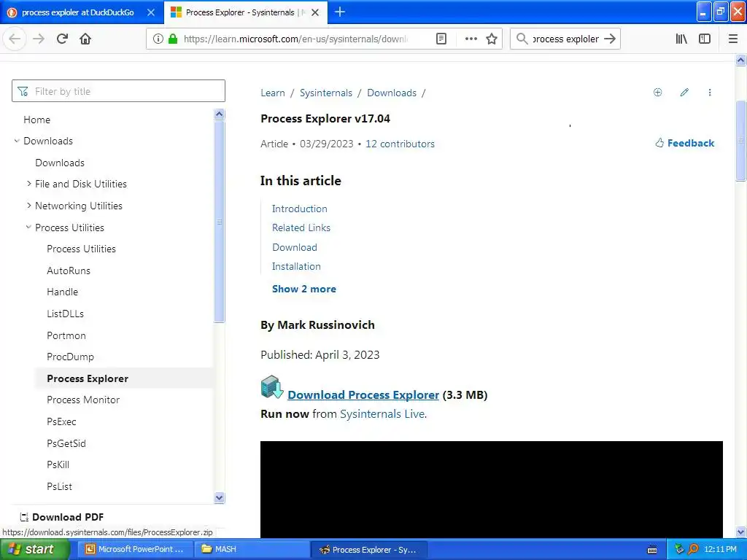Jump to Related Links section
The width and height of the screenshot is (747, 560).
301,227
